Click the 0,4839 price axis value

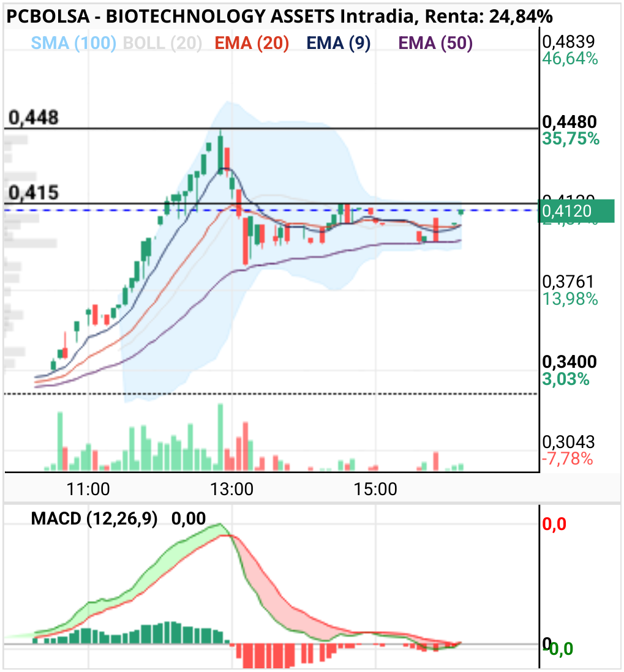pyautogui.click(x=569, y=42)
